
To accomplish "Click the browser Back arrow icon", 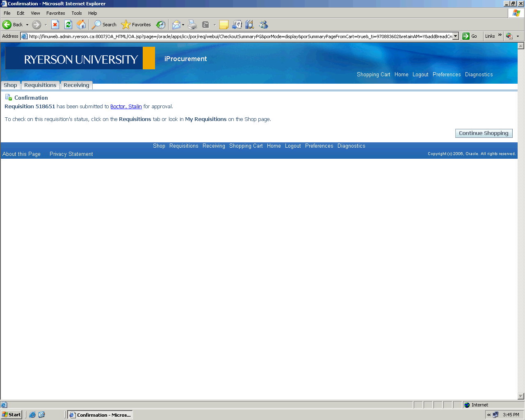I will point(7,25).
